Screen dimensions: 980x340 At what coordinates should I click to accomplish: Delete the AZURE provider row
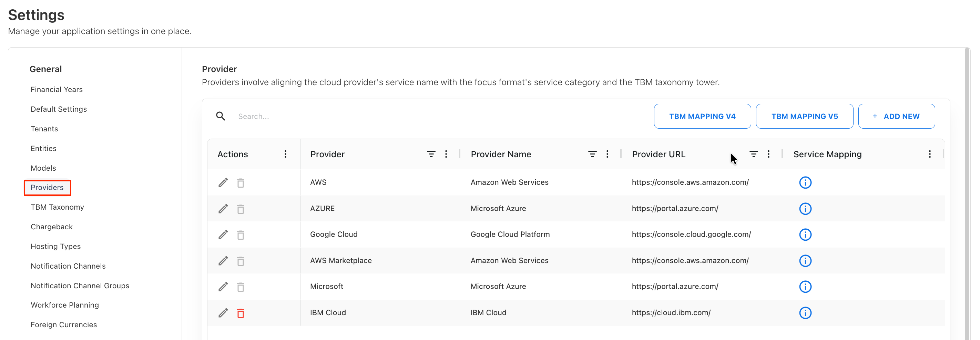click(241, 209)
